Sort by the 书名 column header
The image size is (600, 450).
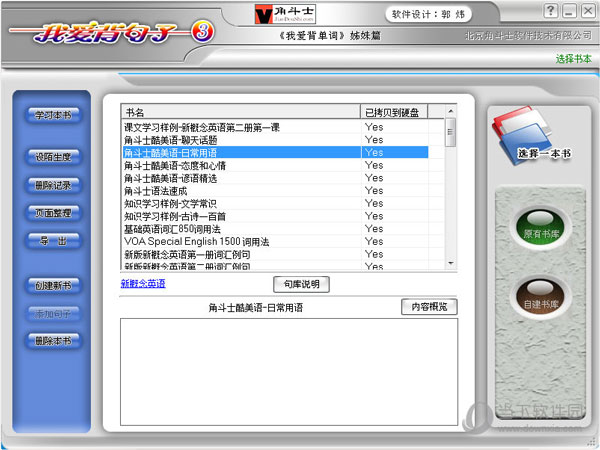[x=241, y=112]
